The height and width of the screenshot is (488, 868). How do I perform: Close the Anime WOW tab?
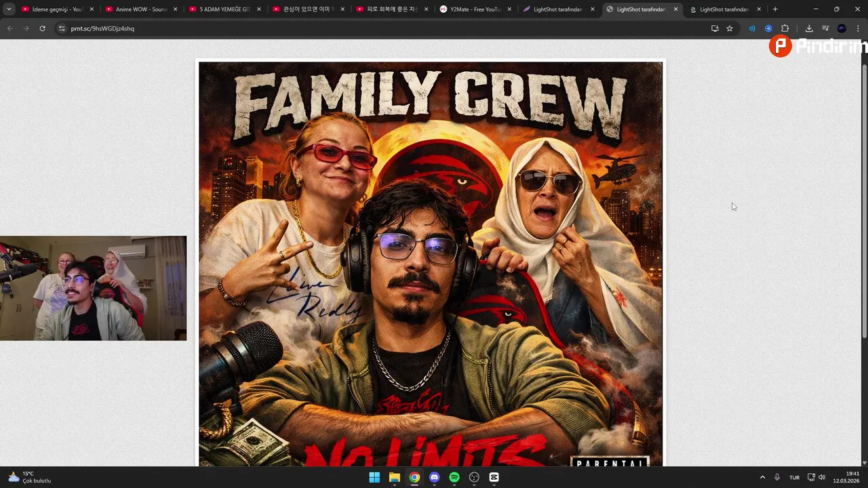pyautogui.click(x=175, y=9)
